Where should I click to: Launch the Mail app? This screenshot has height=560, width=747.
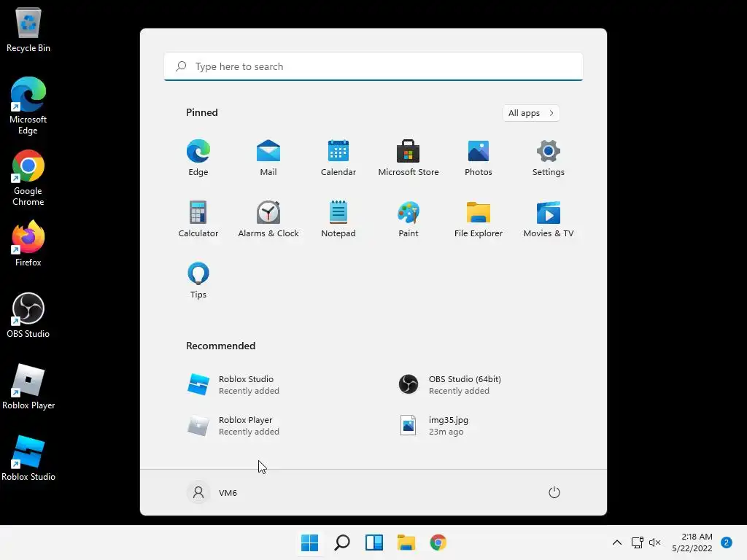click(x=268, y=158)
